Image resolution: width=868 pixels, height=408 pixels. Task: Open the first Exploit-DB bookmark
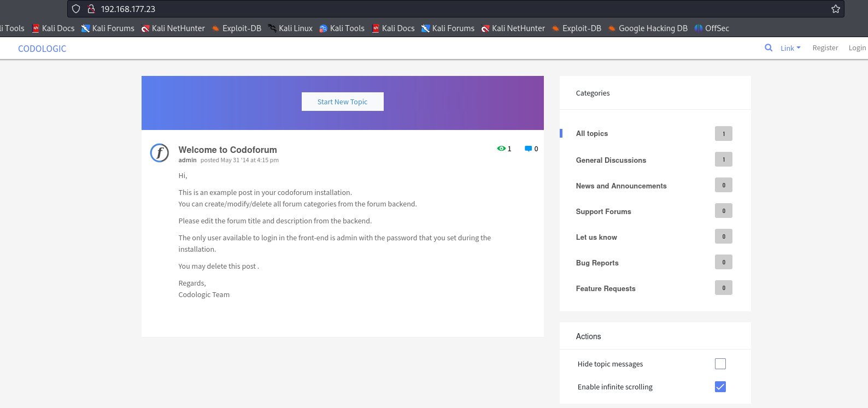click(236, 28)
